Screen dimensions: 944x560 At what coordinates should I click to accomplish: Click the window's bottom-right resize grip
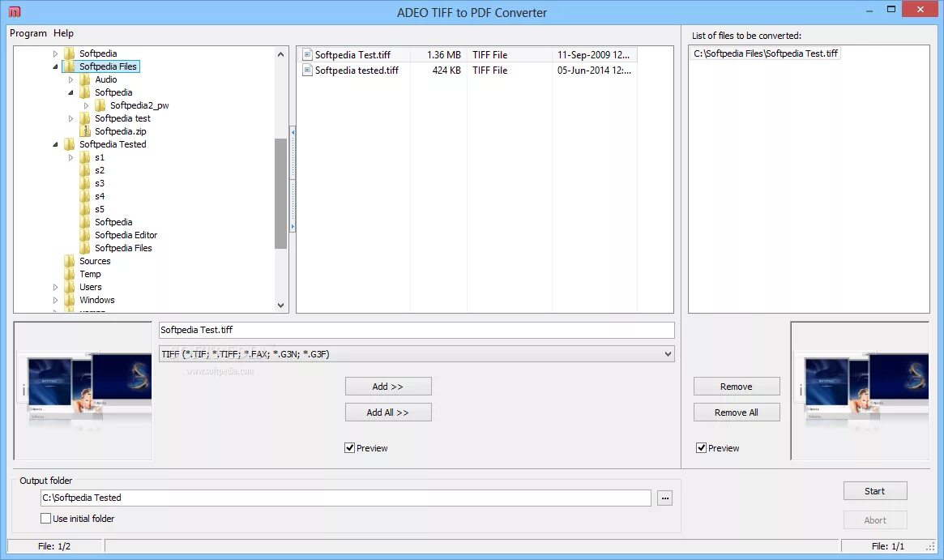point(931,546)
